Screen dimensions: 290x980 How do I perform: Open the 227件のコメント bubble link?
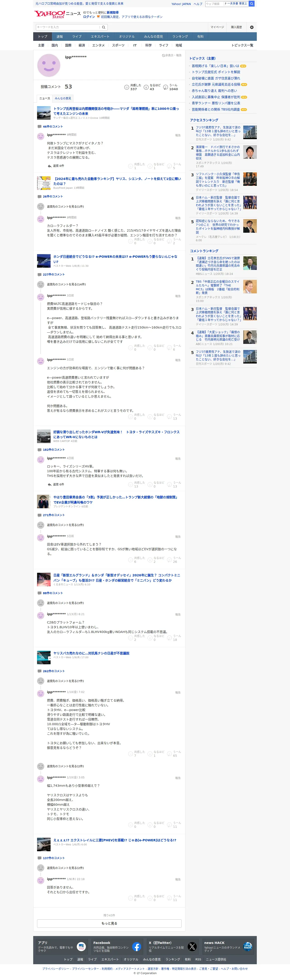pos(51,275)
